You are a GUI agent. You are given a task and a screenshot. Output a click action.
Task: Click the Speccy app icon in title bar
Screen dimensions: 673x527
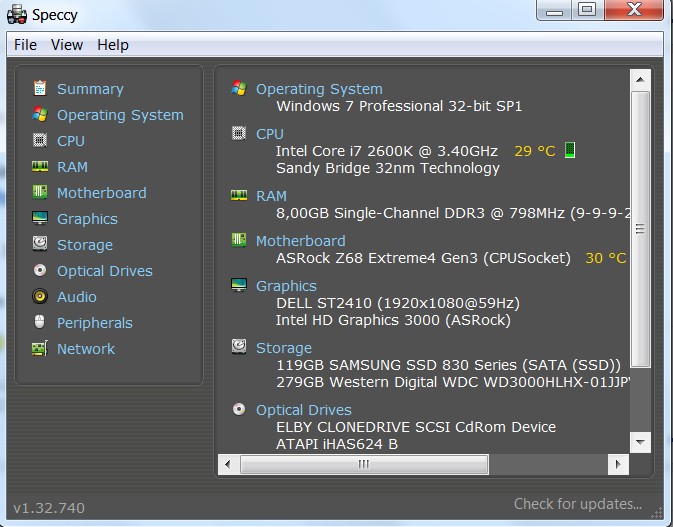[x=17, y=14]
